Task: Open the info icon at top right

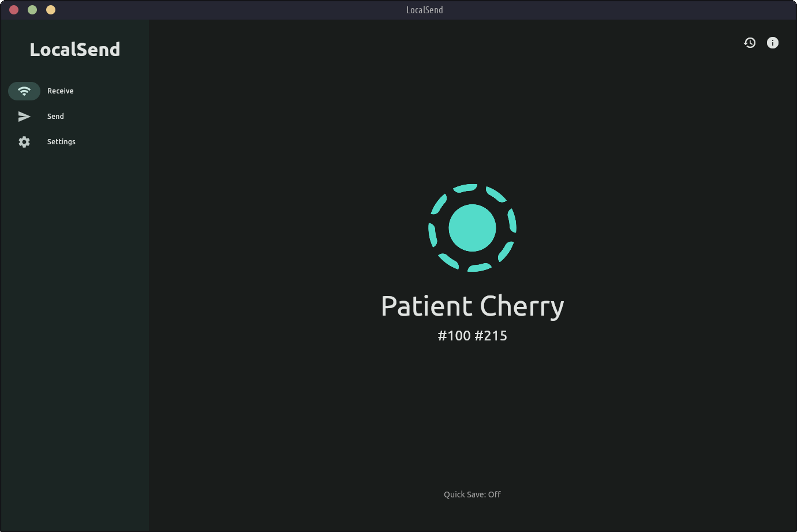Action: click(x=773, y=43)
